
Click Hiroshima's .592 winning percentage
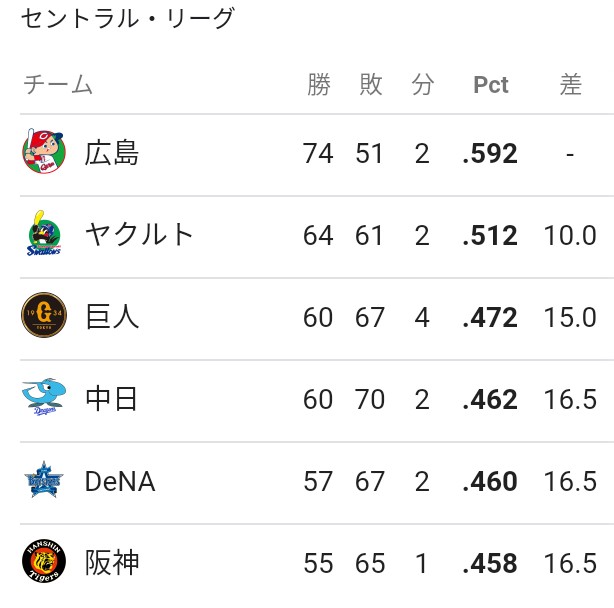[490, 153]
